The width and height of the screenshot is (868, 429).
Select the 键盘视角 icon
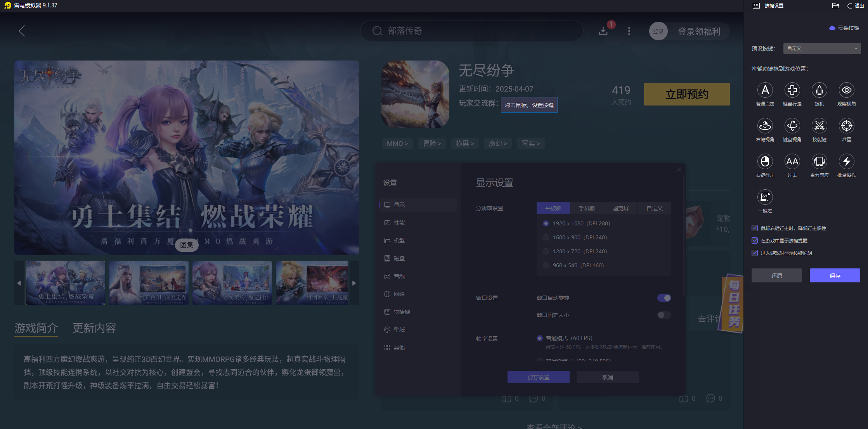click(x=792, y=126)
